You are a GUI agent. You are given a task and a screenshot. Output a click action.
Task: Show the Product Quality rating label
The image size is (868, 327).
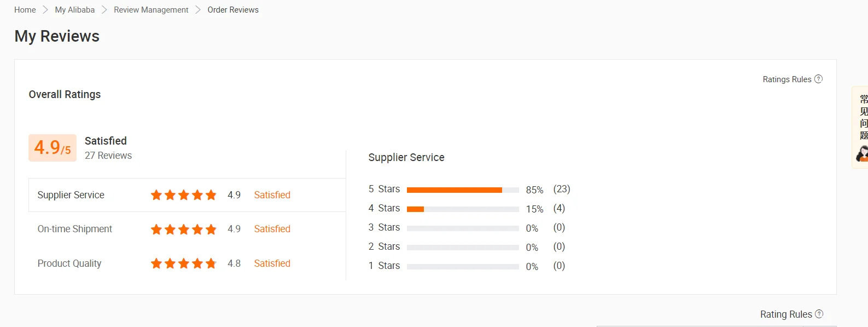(69, 263)
